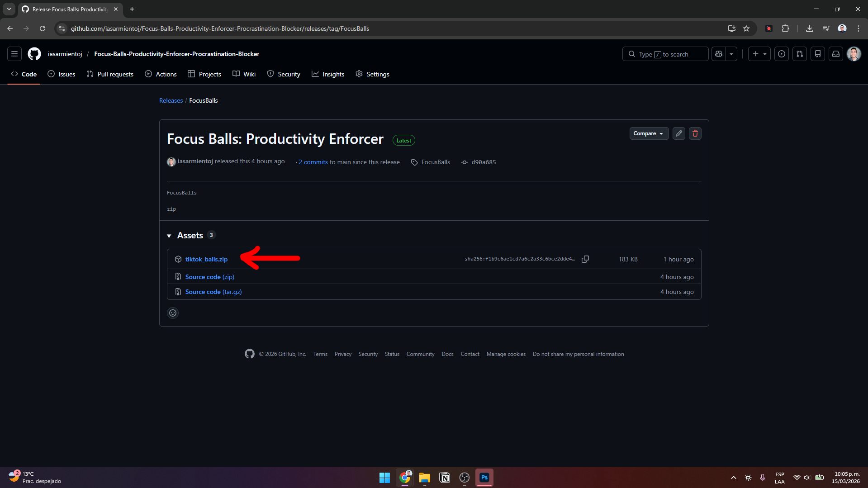Add a reaction with smiley icon
Viewport: 868px width, 488px height.
pyautogui.click(x=173, y=313)
